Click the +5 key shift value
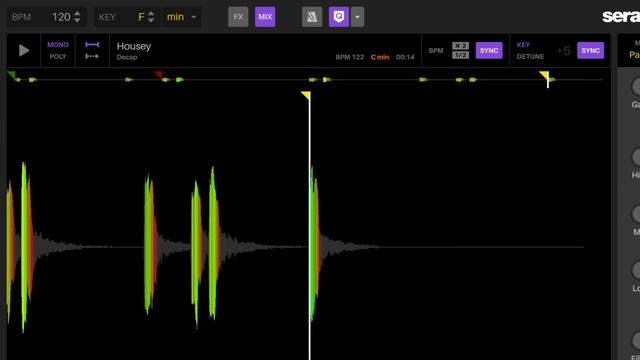 pyautogui.click(x=563, y=51)
